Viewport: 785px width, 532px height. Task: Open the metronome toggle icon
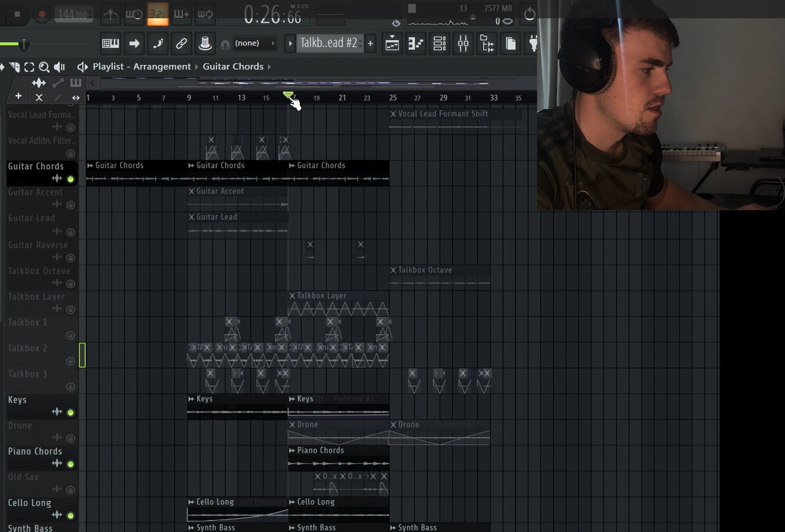[x=110, y=14]
